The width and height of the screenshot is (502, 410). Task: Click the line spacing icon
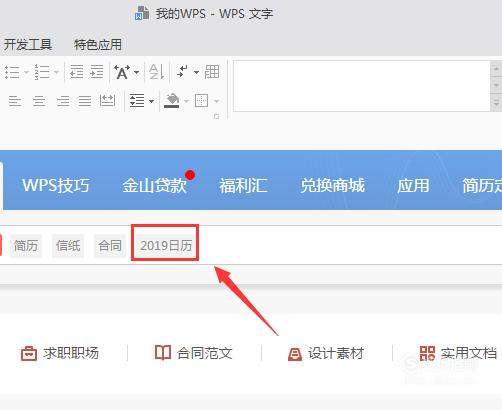[x=137, y=101]
